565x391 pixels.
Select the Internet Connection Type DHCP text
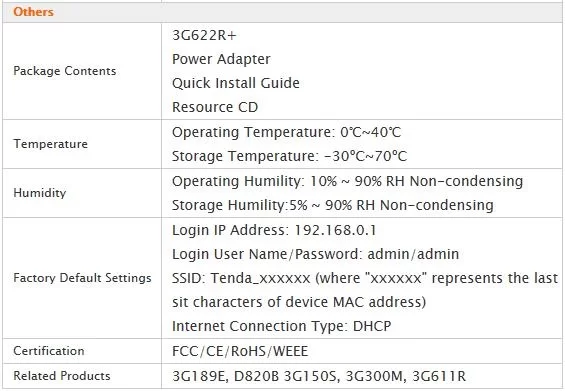[x=282, y=326]
